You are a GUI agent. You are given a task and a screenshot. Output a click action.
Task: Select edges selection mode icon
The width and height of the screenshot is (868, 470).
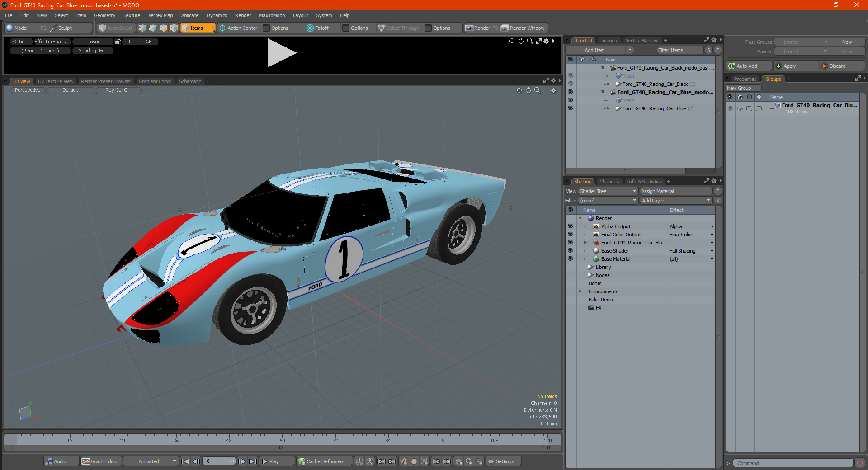coord(153,28)
